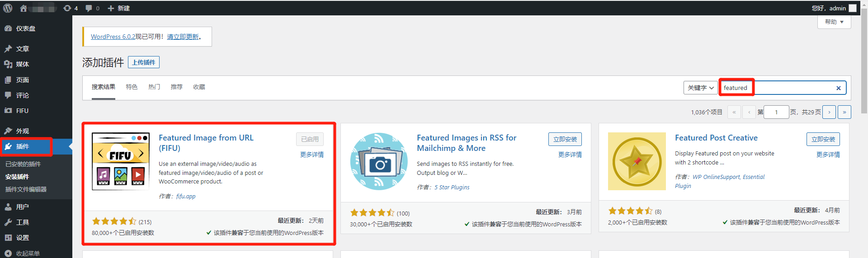Open the 关键字 search type dropdown
This screenshot has height=258, width=868.
701,88
